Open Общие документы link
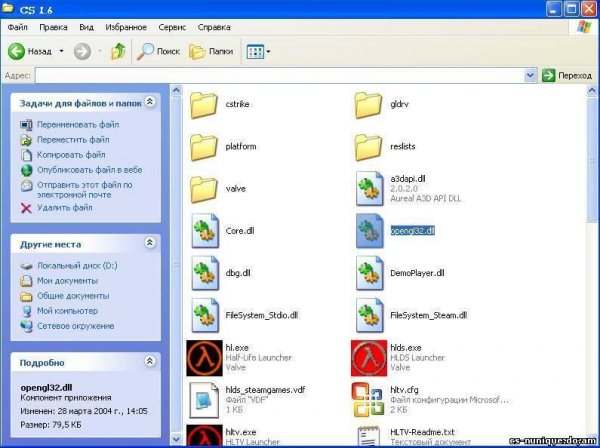 [73, 296]
